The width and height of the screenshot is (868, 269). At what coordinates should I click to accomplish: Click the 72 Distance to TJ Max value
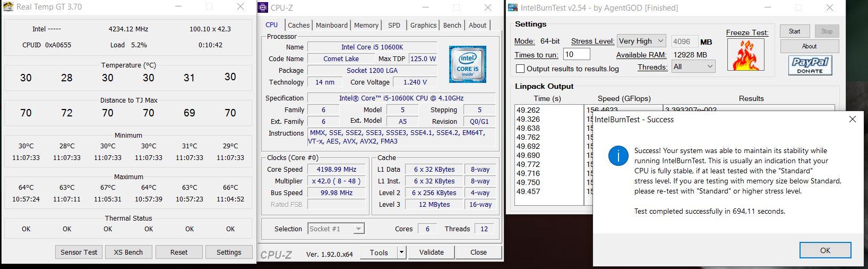67,113
